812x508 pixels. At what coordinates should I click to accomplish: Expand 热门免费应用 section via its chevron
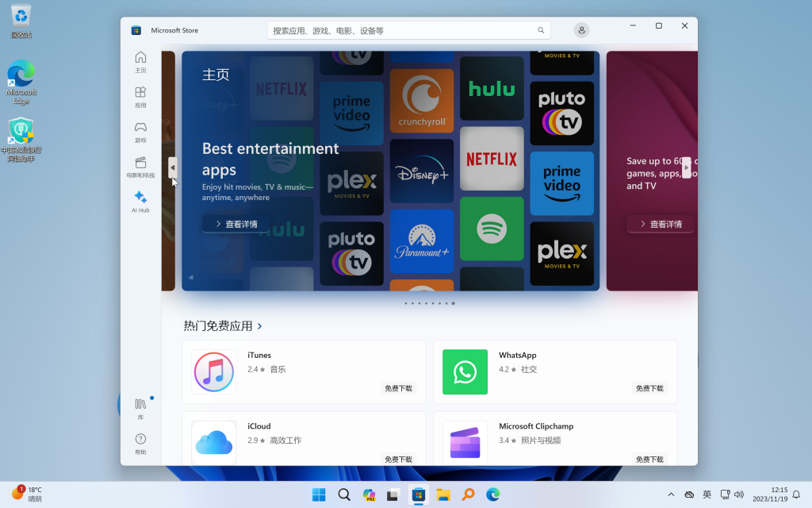pyautogui.click(x=260, y=326)
